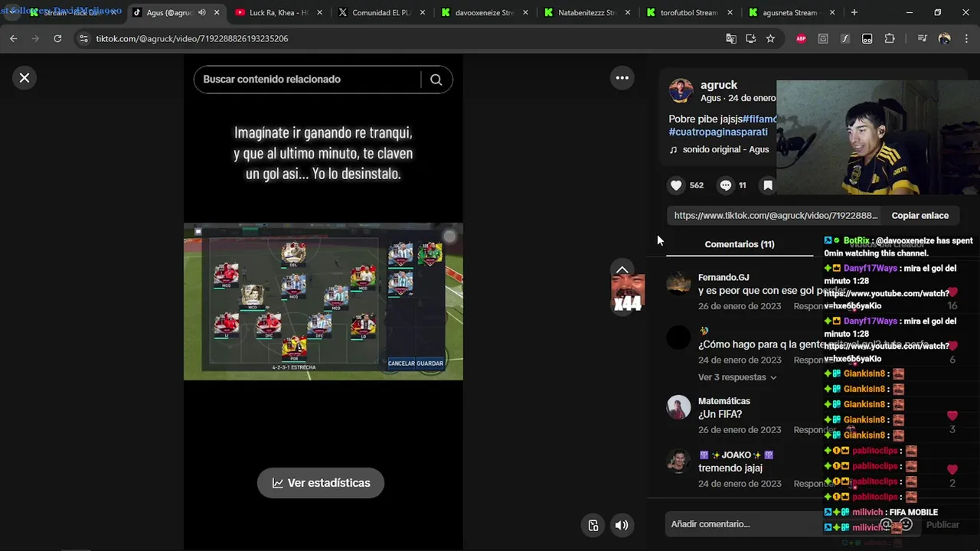Click the video frame showing team lineup
This screenshot has height=551, width=980.
click(323, 302)
